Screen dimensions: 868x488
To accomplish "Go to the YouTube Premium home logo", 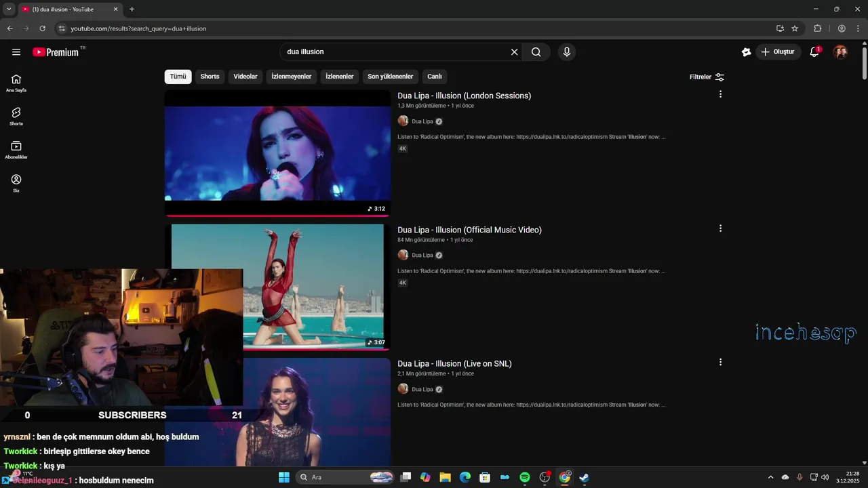I will pyautogui.click(x=56, y=52).
